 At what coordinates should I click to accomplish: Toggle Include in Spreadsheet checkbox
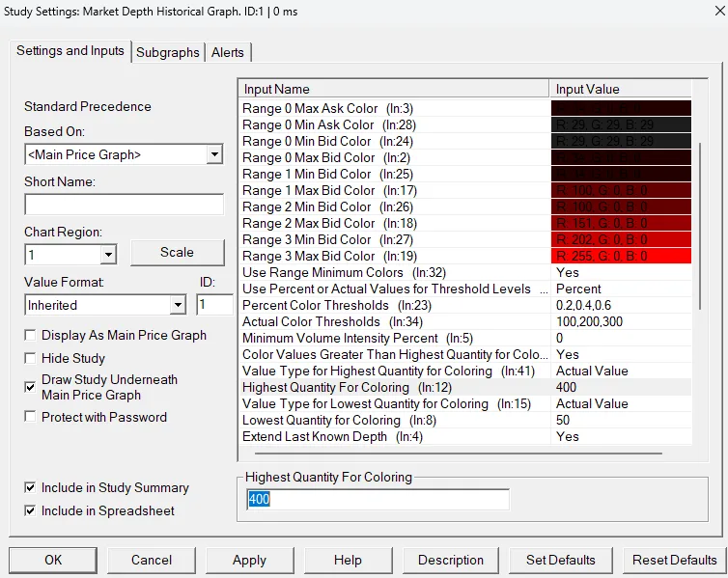tap(30, 510)
